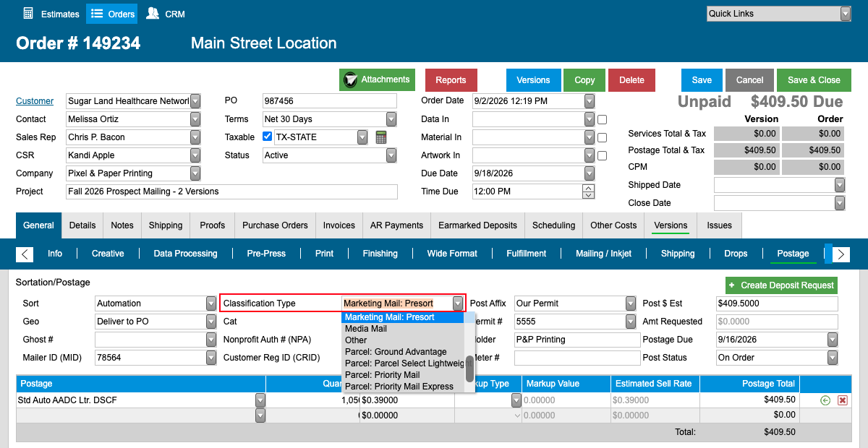
Task: Open the CRM people icon
Action: (152, 13)
